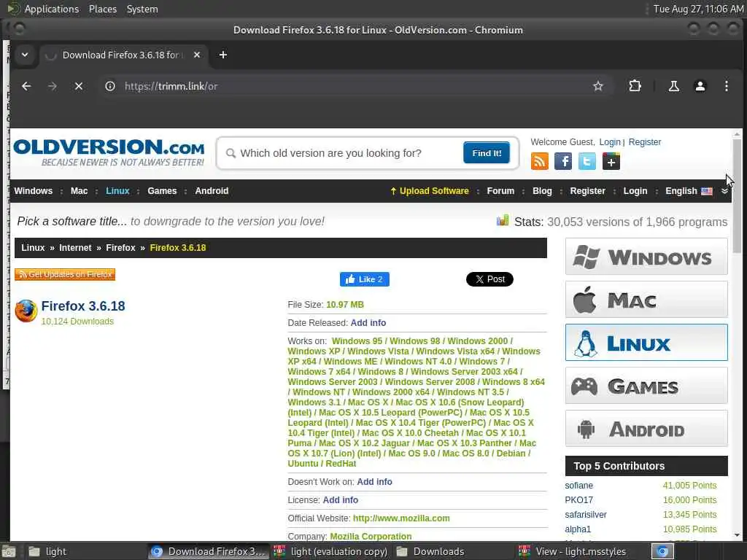Image resolution: width=747 pixels, height=560 pixels.
Task: Open the Extensions puzzle icon
Action: pos(635,86)
